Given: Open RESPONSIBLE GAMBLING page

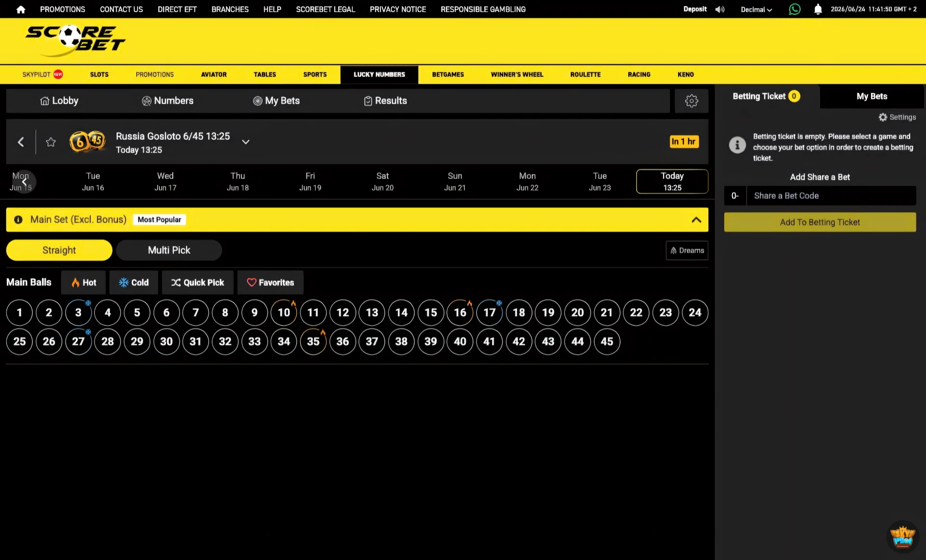Looking at the screenshot, I should pyautogui.click(x=483, y=9).
